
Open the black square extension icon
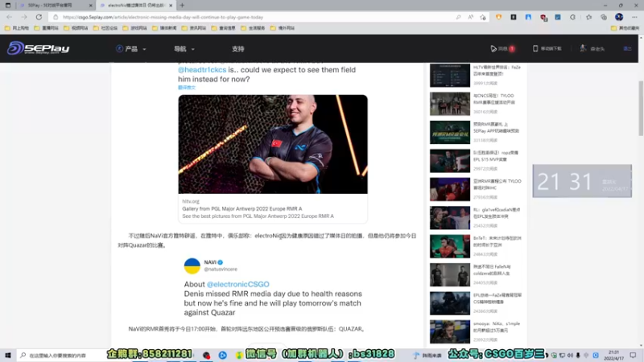pos(514,17)
